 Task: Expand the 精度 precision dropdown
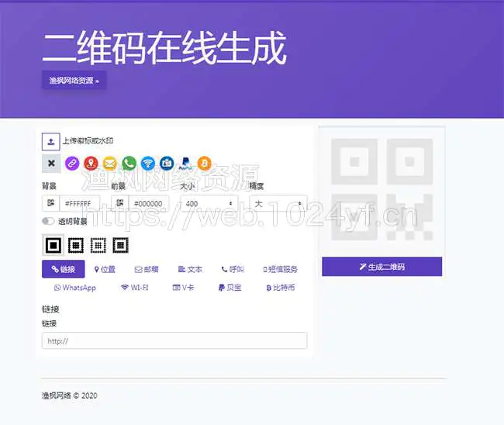[277, 204]
